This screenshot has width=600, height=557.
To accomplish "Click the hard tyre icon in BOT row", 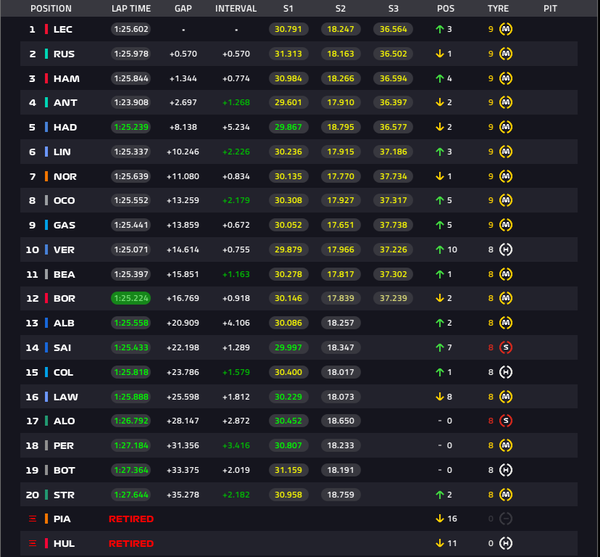I will [505, 470].
